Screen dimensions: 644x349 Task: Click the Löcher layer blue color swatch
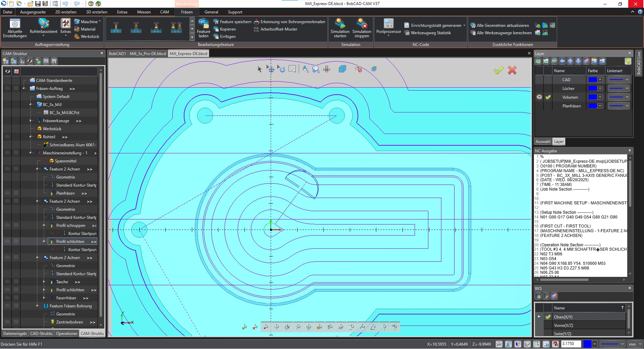click(593, 88)
